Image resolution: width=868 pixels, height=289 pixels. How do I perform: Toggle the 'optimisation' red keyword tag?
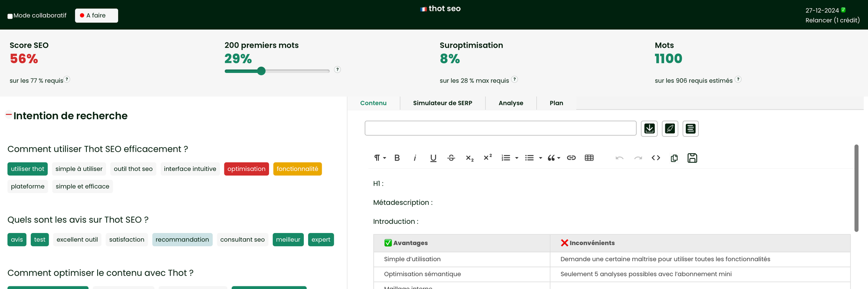(x=246, y=169)
